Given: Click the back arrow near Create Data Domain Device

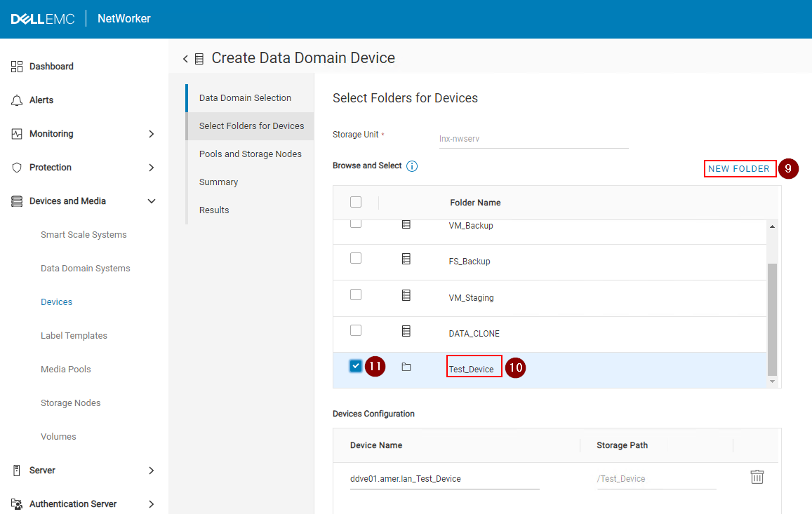Looking at the screenshot, I should [x=185, y=58].
